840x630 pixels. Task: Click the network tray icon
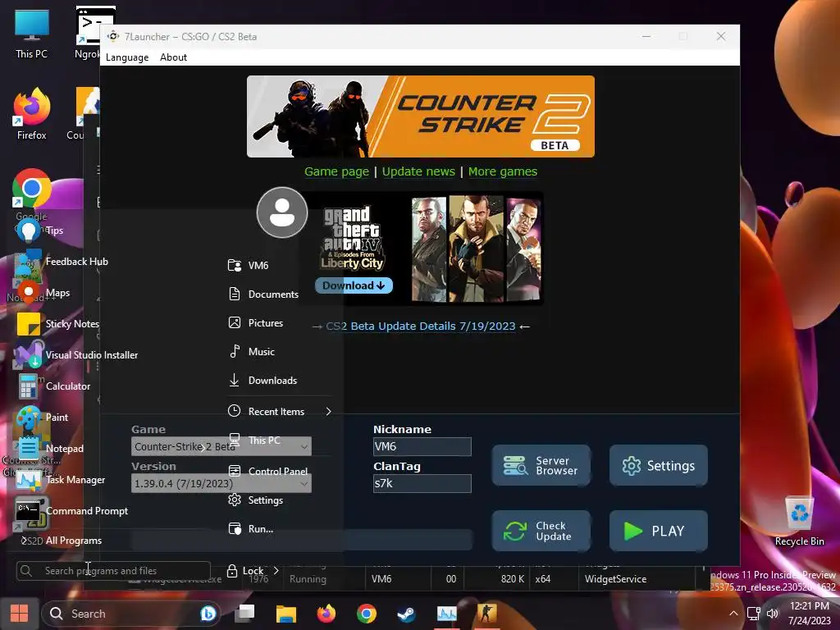point(754,614)
